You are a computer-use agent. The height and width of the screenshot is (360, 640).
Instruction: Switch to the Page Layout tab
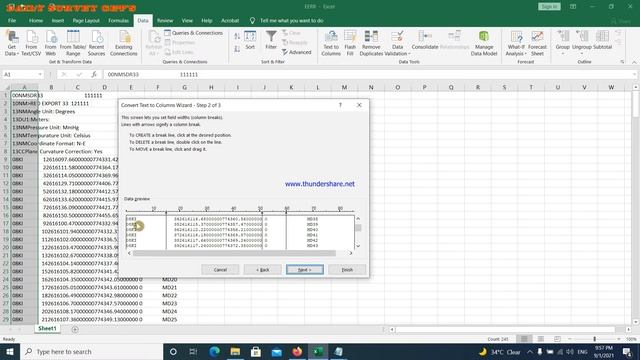pos(86,20)
